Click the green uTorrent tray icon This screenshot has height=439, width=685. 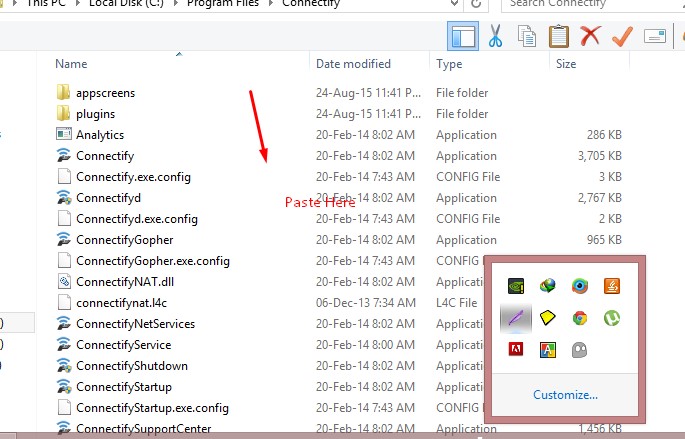[612, 318]
